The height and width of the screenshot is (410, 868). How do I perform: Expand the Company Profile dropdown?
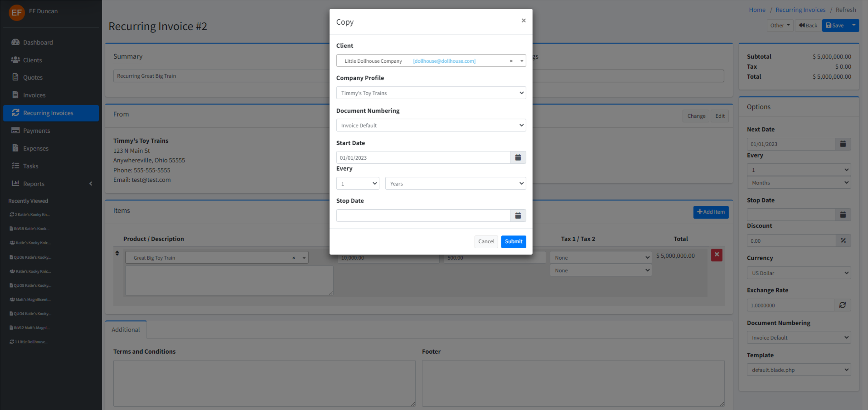click(x=431, y=93)
